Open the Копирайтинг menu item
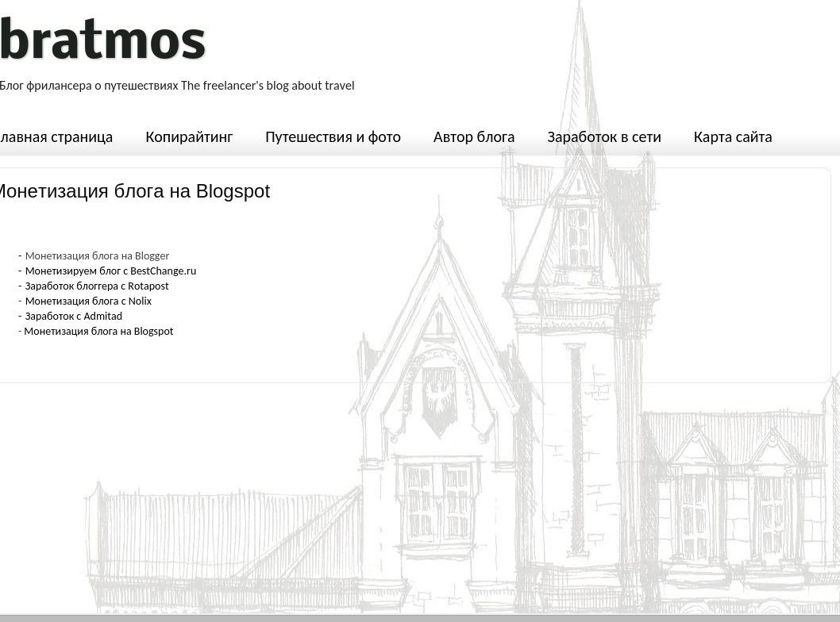This screenshot has width=840, height=622. 189,137
